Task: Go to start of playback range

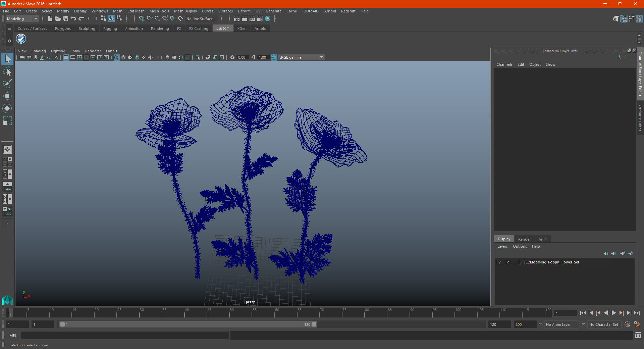Action: 583,313
